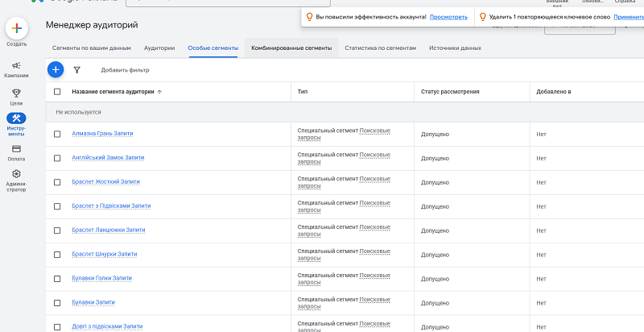644x332 pixels.
Task: Click Допущено status in Булавки Голки row
Action: [x=435, y=279]
